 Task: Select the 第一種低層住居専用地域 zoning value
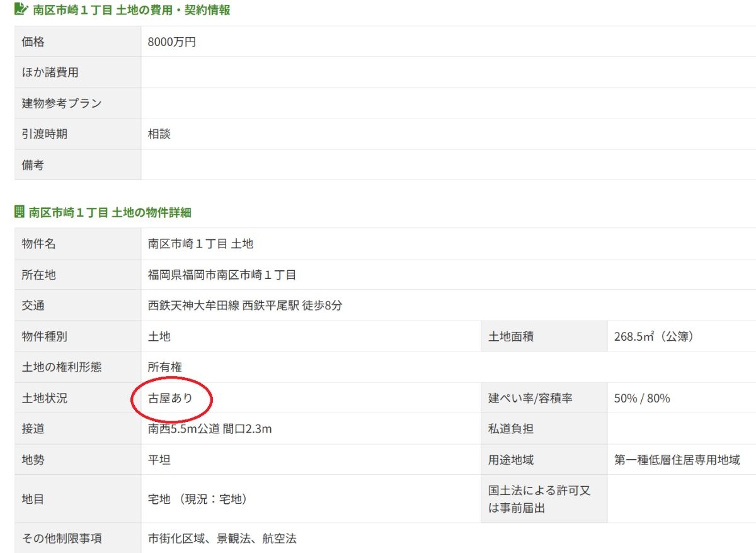677,460
